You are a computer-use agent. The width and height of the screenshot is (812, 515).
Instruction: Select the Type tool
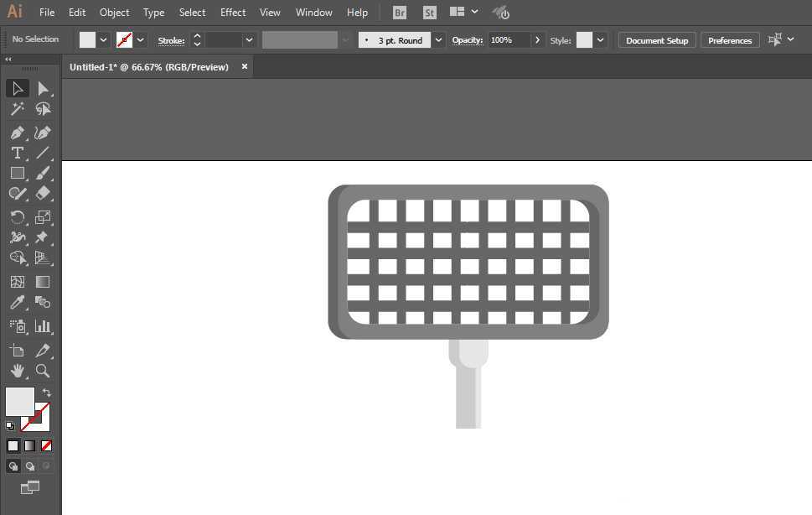(x=17, y=153)
